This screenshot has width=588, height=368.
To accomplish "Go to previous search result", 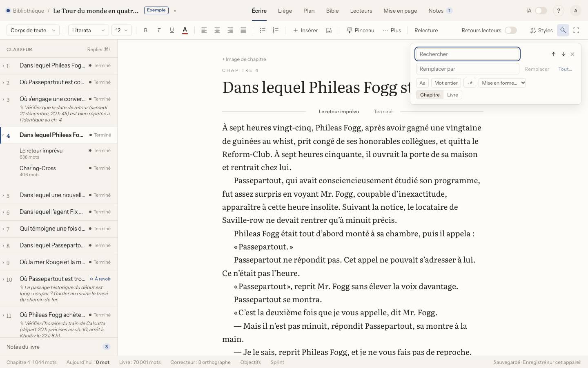I will (554, 54).
